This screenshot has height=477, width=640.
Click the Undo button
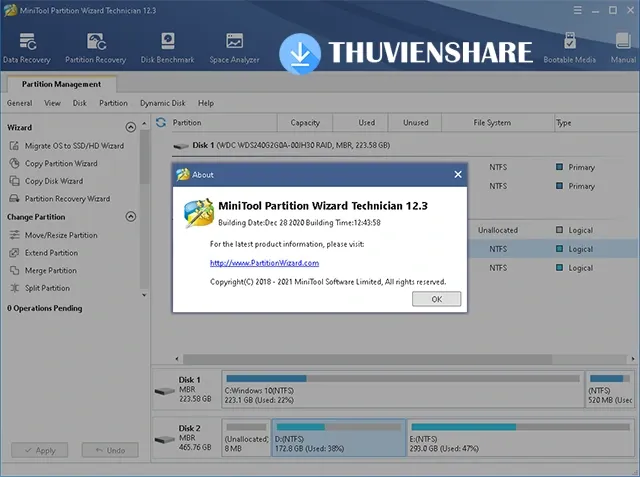[x=110, y=450]
